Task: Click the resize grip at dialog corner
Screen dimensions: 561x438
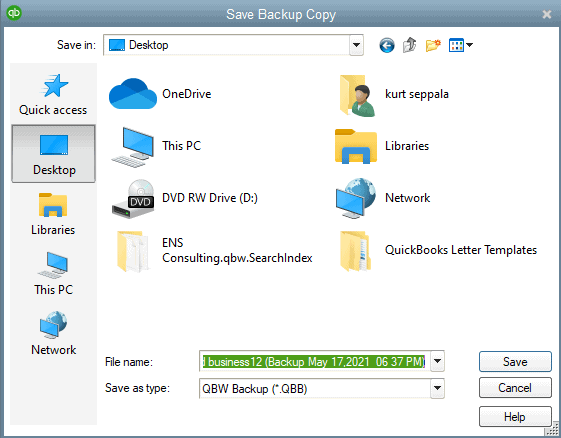Action: (x=552, y=429)
